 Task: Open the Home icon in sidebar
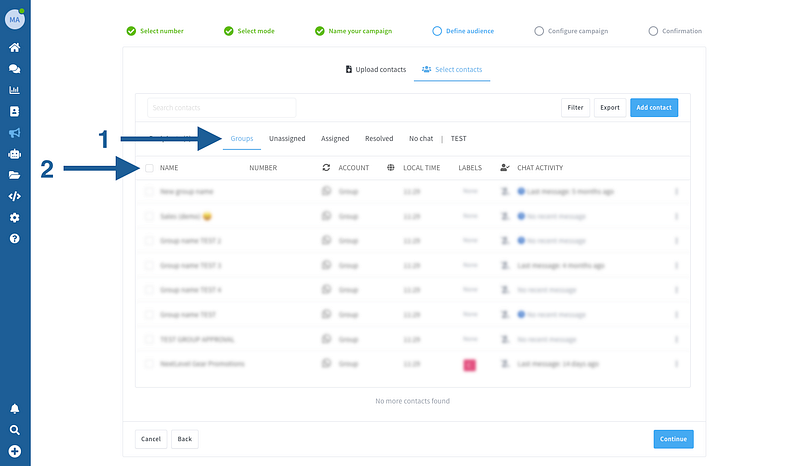click(x=15, y=47)
